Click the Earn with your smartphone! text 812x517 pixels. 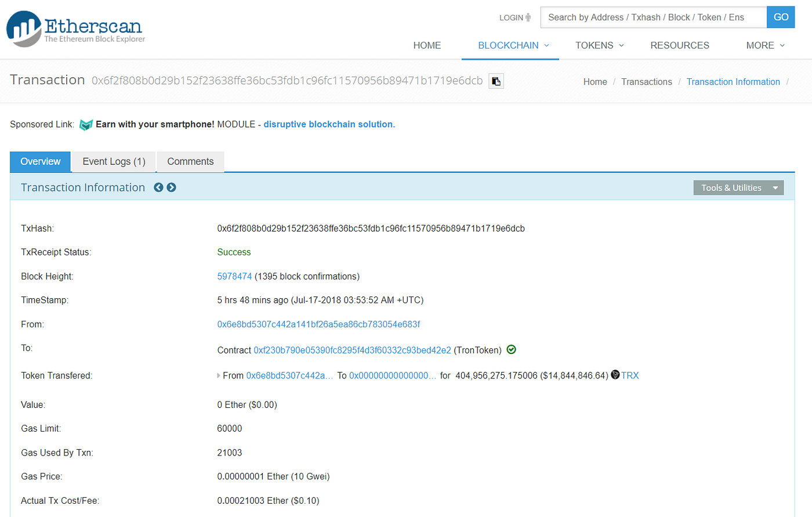pyautogui.click(x=155, y=124)
